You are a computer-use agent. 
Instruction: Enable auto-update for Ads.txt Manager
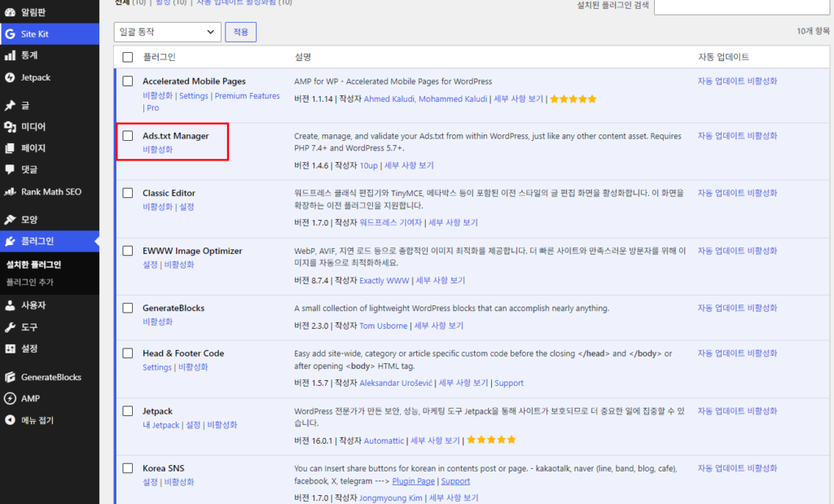[x=737, y=136]
